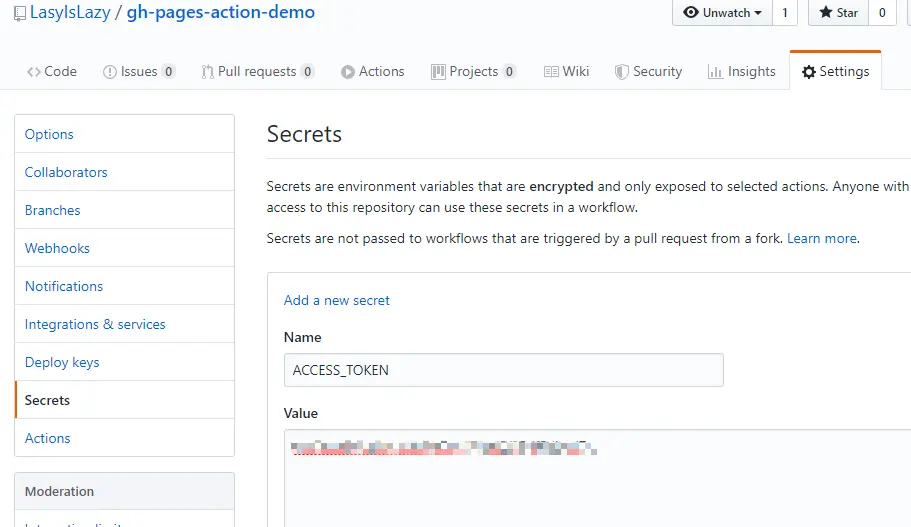Star this repository
This screenshot has height=527, width=911.
[838, 13]
